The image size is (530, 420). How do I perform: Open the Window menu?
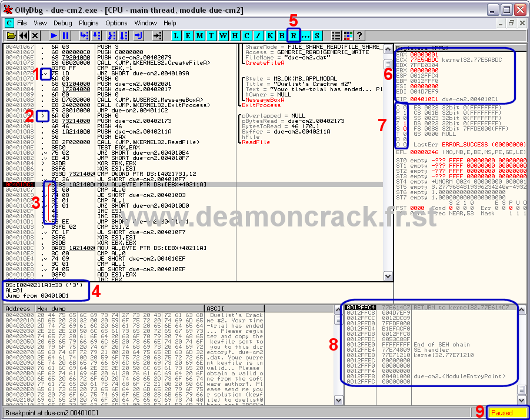pos(145,23)
